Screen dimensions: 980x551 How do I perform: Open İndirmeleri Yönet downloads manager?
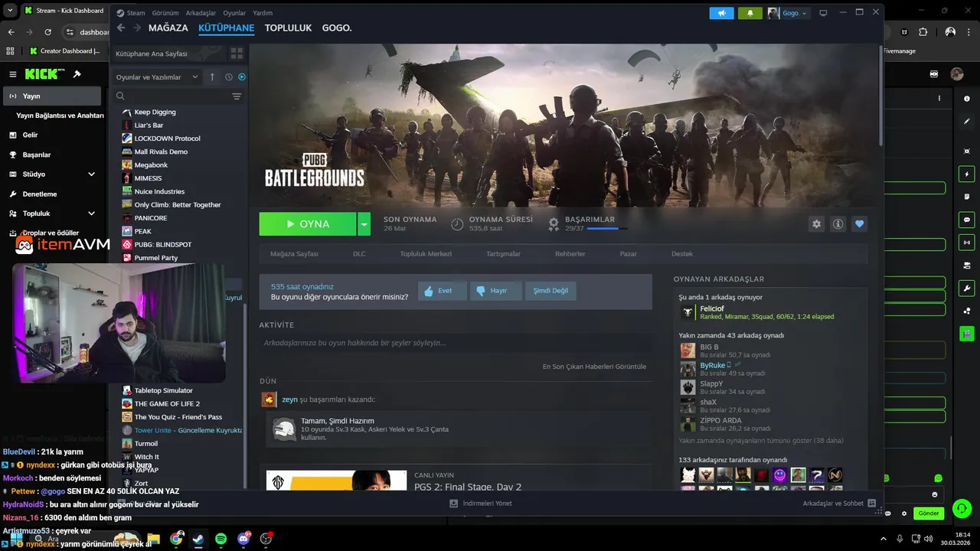point(481,504)
